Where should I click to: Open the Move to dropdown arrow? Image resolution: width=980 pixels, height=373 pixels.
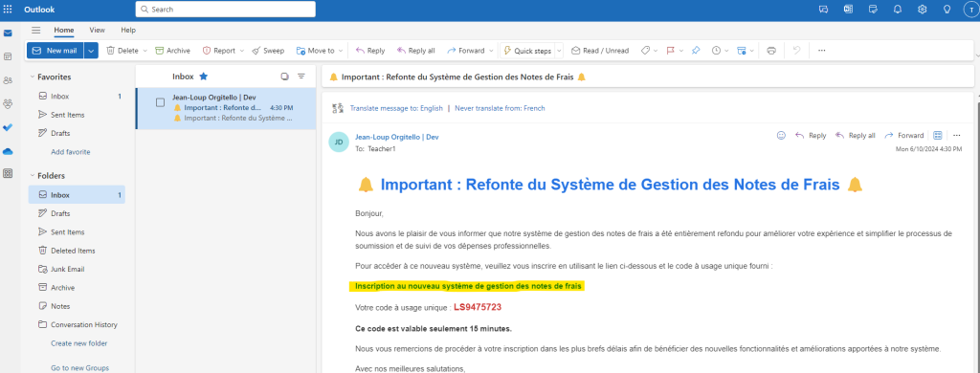coord(340,51)
